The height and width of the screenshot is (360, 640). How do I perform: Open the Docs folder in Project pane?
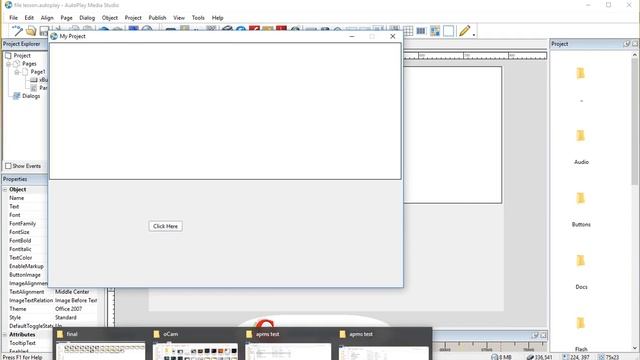click(x=581, y=261)
